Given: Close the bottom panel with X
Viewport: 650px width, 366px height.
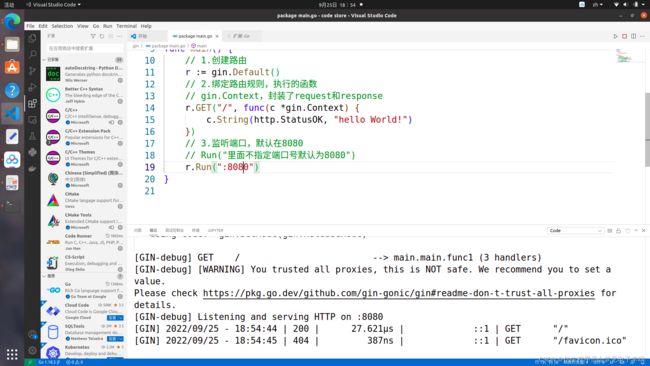Looking at the screenshot, I should click(x=643, y=230).
